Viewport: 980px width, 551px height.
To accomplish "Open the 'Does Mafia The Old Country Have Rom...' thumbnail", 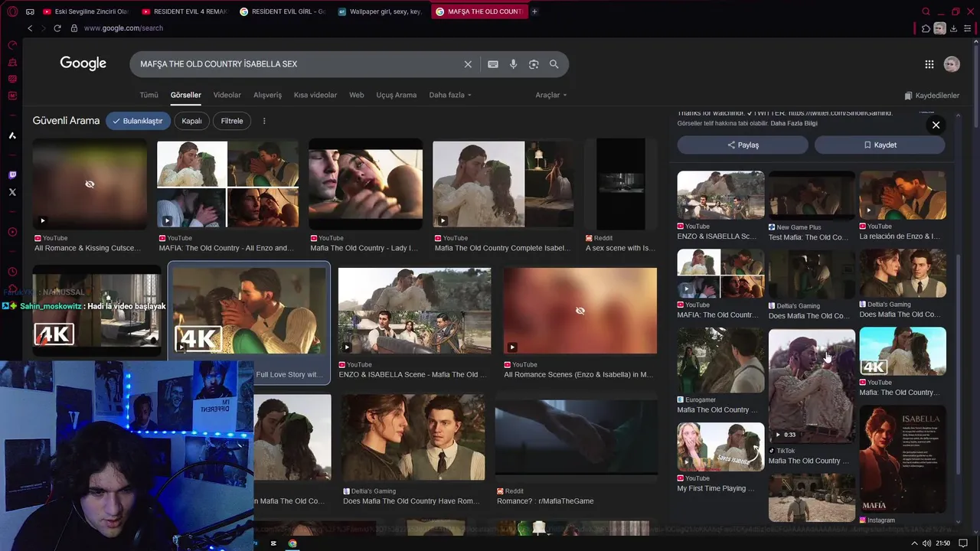I will coord(413,438).
